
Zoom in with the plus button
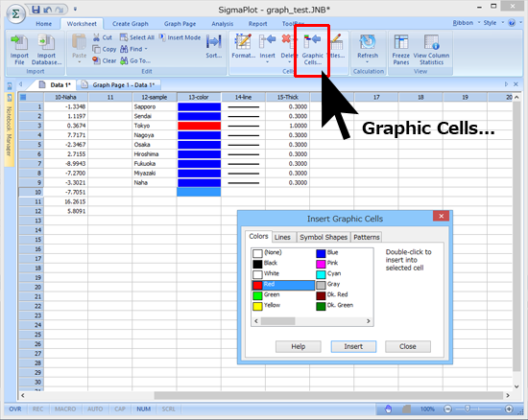[x=509, y=408]
